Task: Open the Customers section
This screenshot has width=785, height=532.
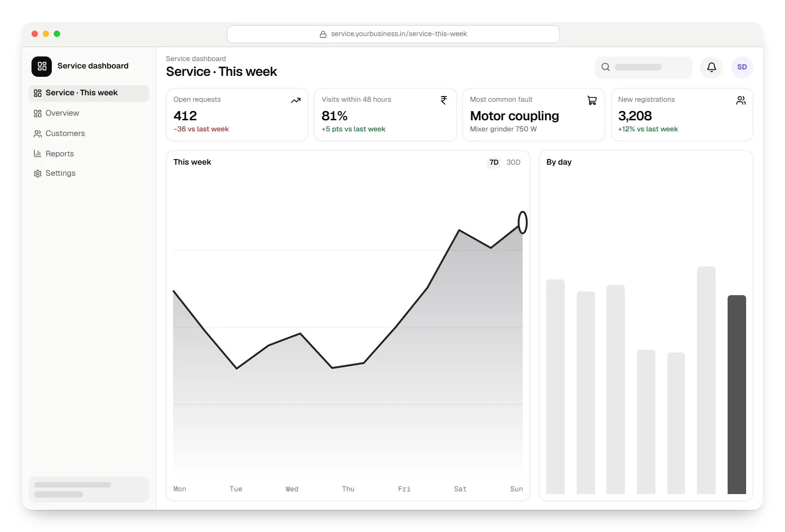Action: click(89, 134)
